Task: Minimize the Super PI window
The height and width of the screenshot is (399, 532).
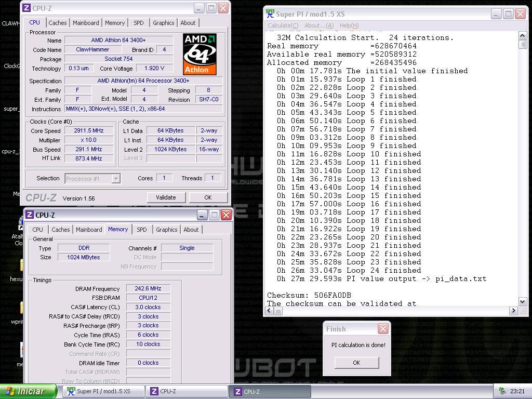Action: coord(496,14)
